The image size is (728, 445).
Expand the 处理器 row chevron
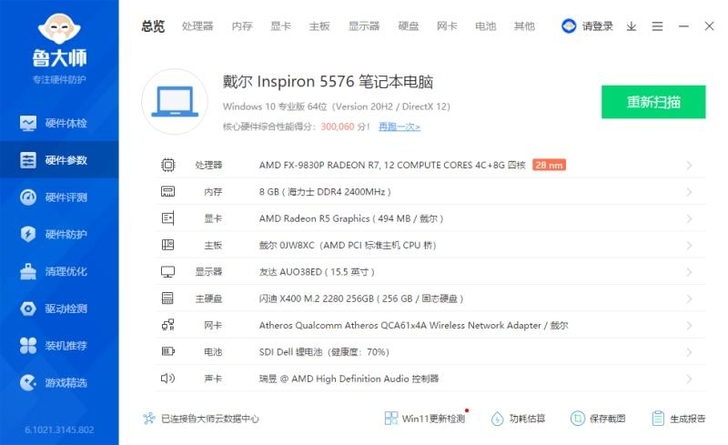(689, 165)
